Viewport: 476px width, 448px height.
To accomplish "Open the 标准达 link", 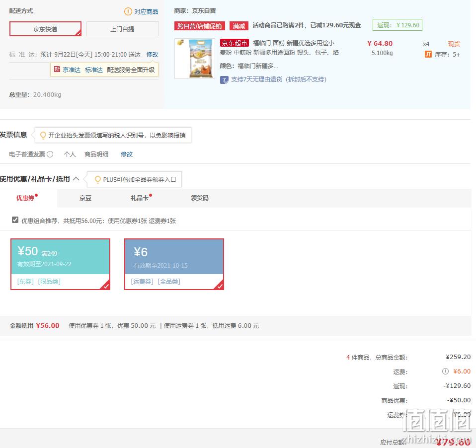I will pyautogui.click(x=93, y=70).
